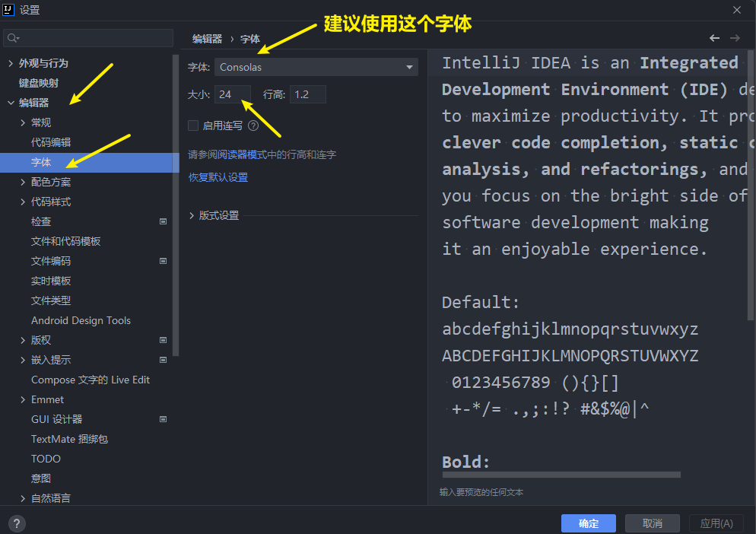Collapse the 编辑器 tree node
Screen dimensions: 756x534
tap(11, 103)
